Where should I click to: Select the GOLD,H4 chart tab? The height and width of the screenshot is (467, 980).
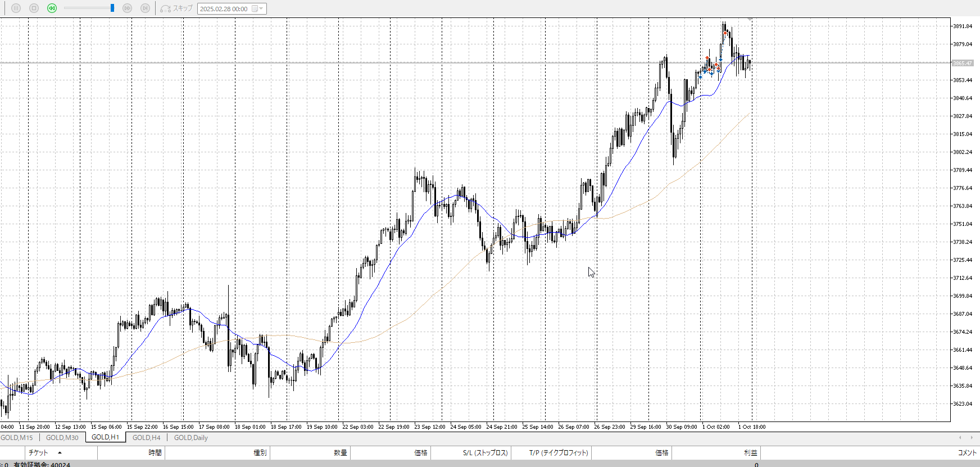coord(146,438)
